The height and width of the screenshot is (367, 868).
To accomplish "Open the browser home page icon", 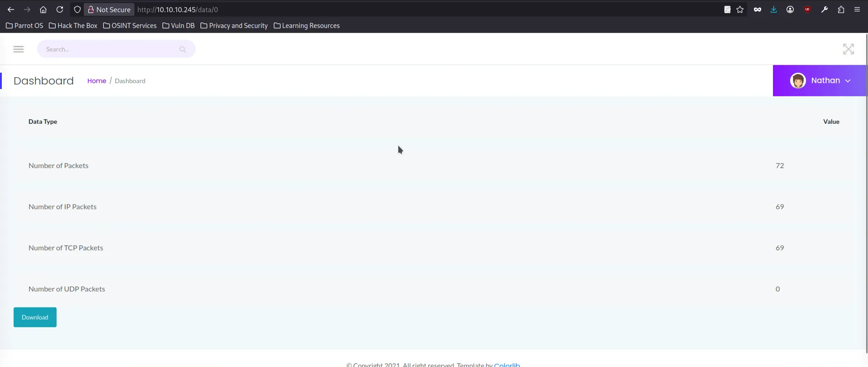I will (43, 9).
